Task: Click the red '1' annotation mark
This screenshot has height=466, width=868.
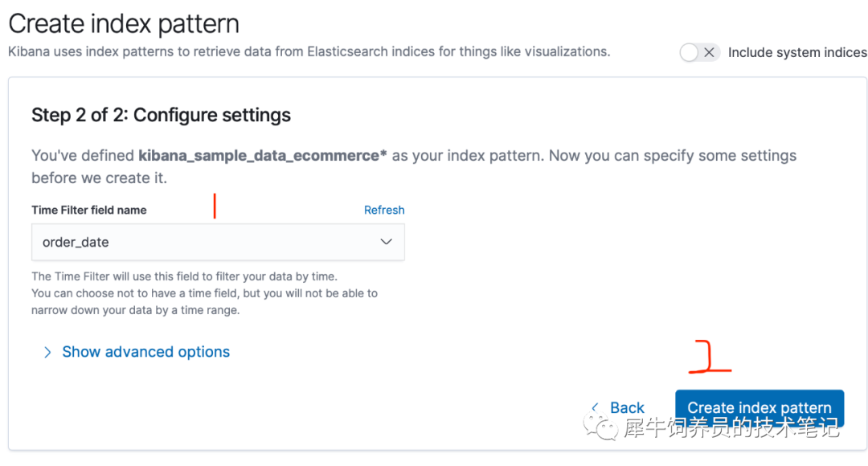Action: (215, 206)
